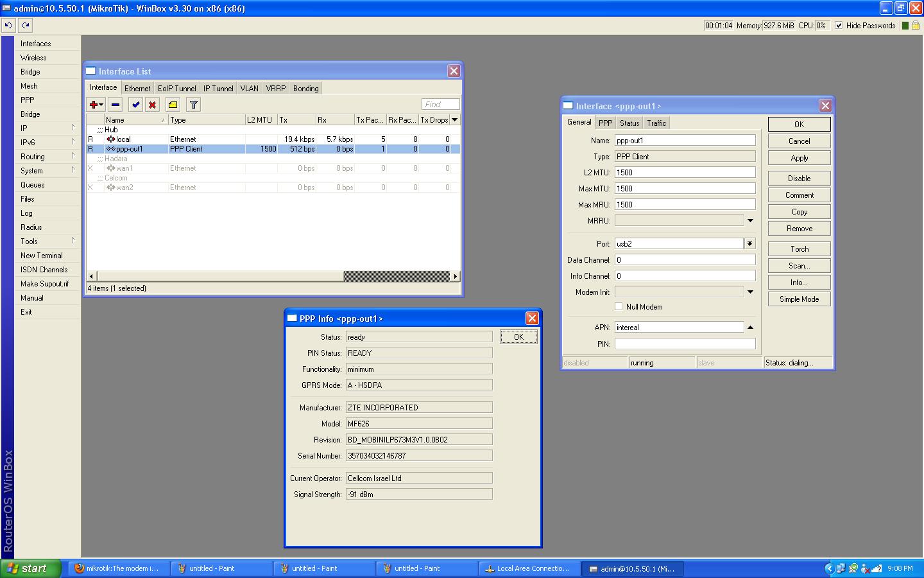Open the Status tab in ppp-out1 window

(x=629, y=123)
